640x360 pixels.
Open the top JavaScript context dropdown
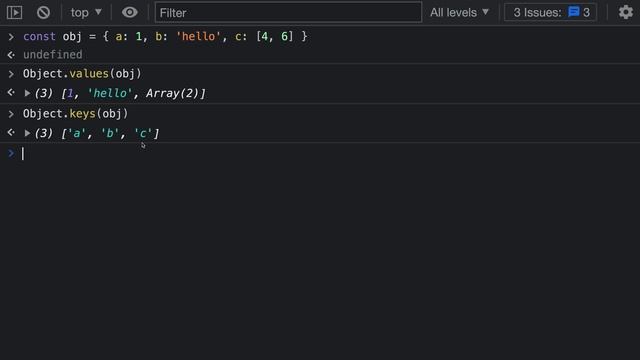86,13
